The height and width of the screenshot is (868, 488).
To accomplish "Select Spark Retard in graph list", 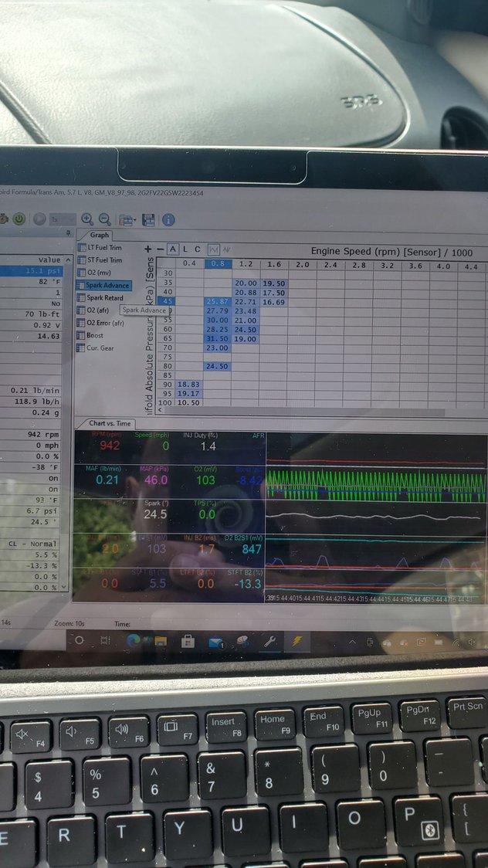I will pos(104,297).
